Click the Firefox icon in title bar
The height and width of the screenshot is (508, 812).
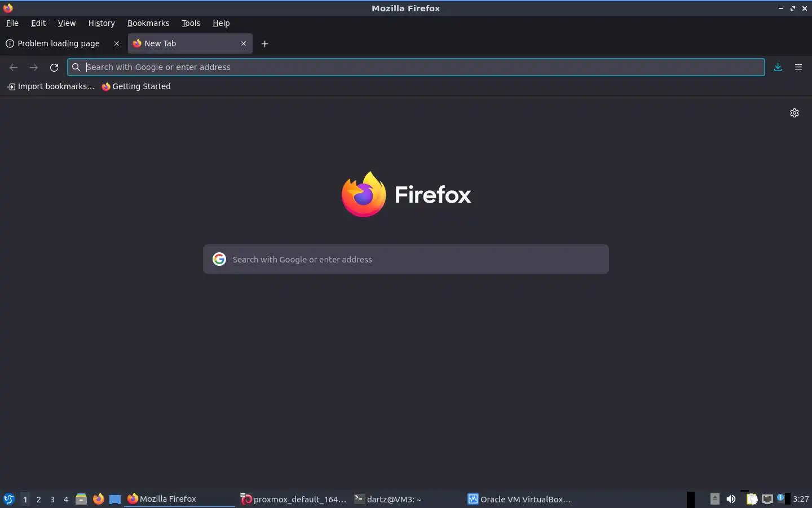(x=8, y=8)
